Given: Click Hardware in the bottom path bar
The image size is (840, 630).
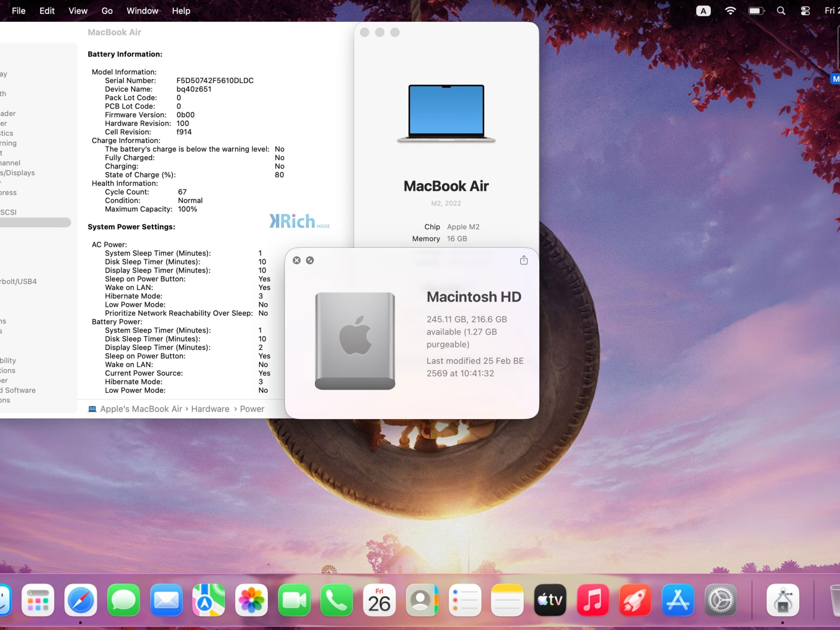Looking at the screenshot, I should 210,409.
